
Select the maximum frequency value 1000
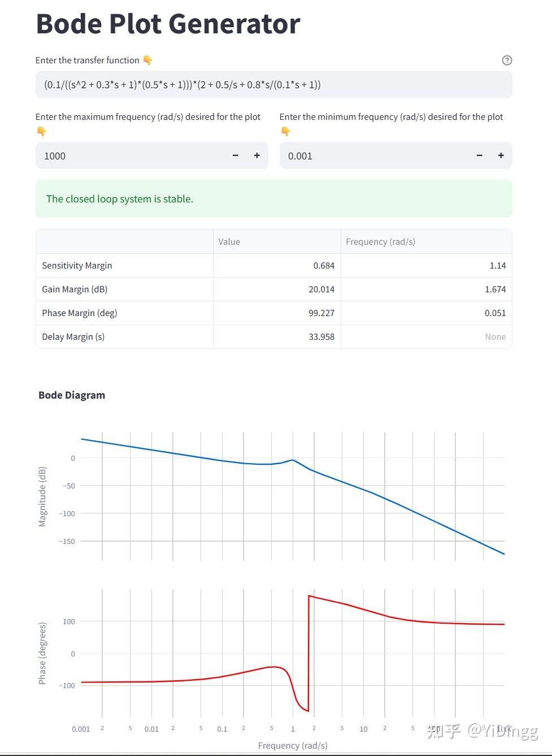coord(55,156)
